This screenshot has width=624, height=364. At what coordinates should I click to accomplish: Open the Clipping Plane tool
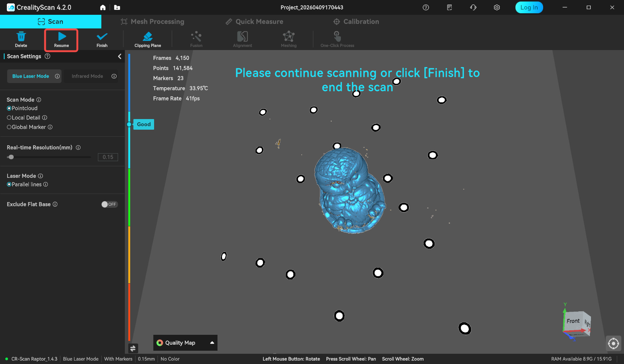pyautogui.click(x=148, y=37)
